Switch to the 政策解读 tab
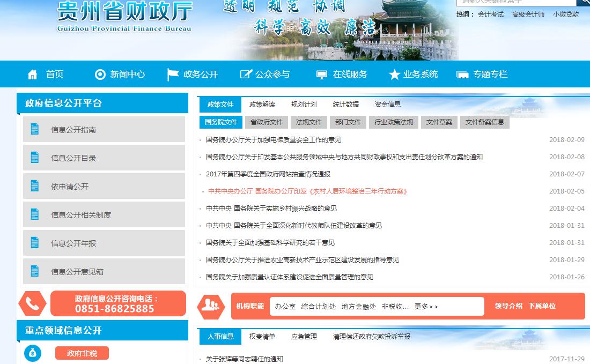Viewport: 590px width, 364px height. (262, 105)
